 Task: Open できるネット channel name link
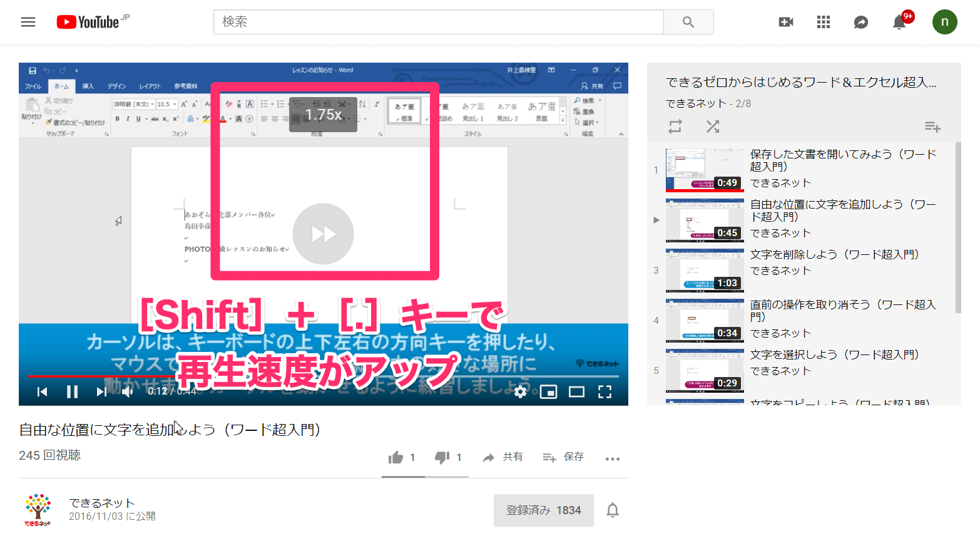tap(102, 503)
